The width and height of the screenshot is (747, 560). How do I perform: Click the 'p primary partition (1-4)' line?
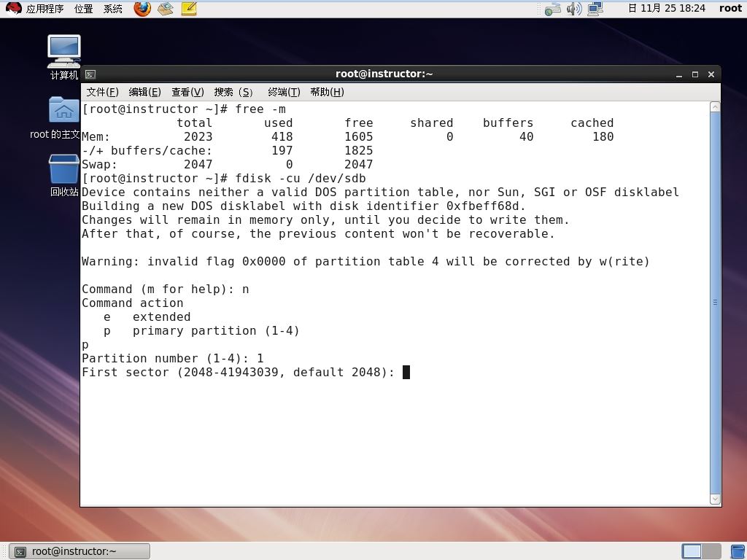(201, 331)
